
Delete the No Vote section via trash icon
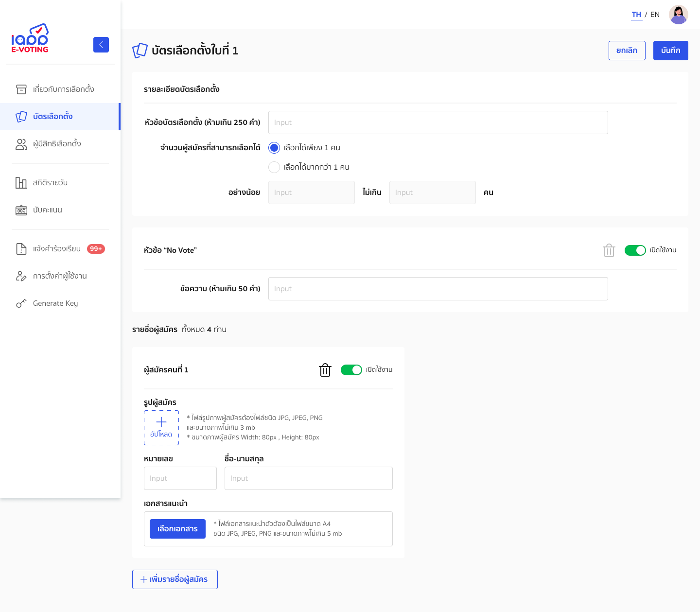pos(609,250)
